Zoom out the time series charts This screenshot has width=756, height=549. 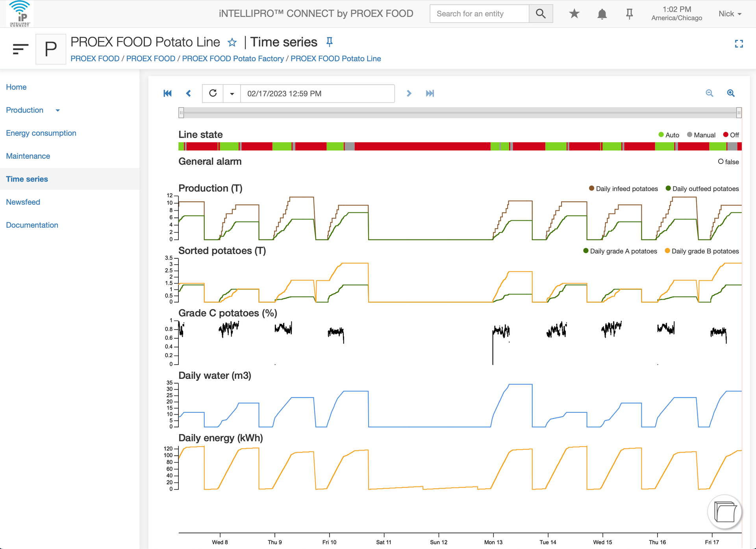pos(710,93)
